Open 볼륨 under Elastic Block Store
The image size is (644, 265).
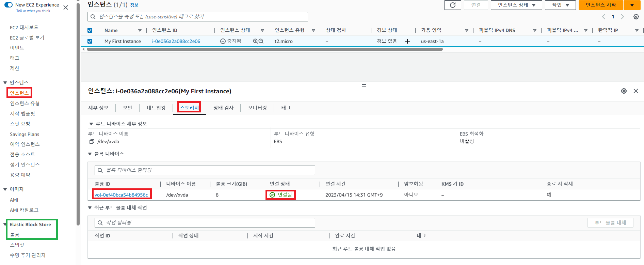(15, 235)
